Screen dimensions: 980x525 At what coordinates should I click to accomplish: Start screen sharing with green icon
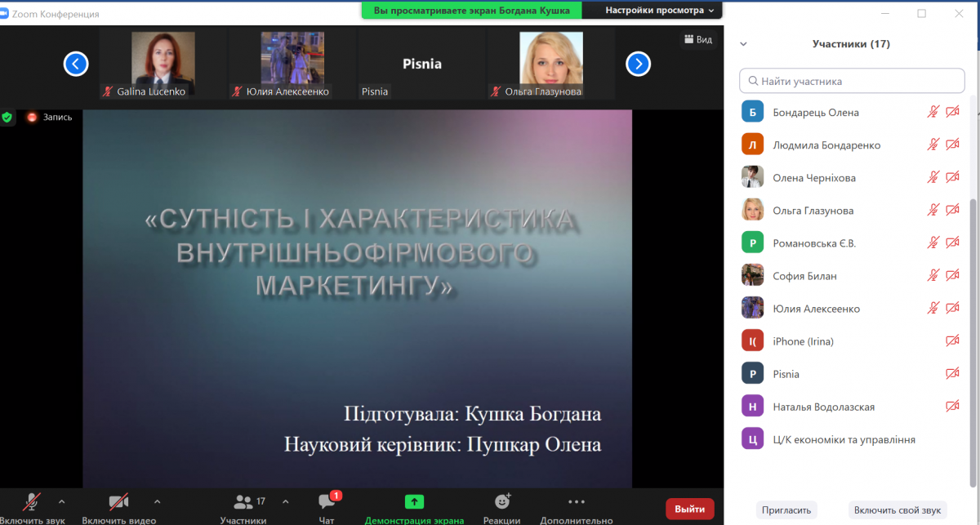[414, 502]
